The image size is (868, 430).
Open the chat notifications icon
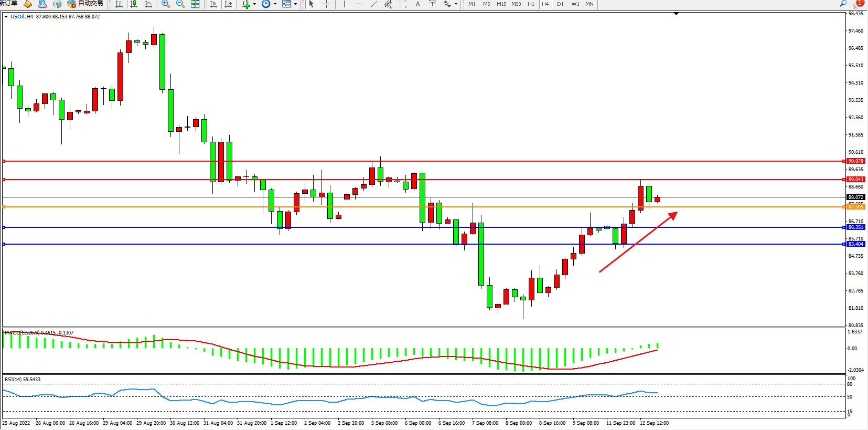point(859,4)
